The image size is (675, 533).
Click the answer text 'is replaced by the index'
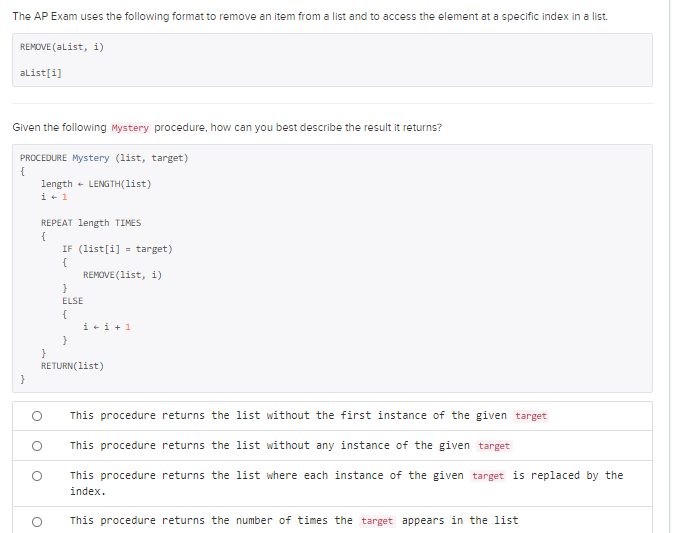point(347,483)
